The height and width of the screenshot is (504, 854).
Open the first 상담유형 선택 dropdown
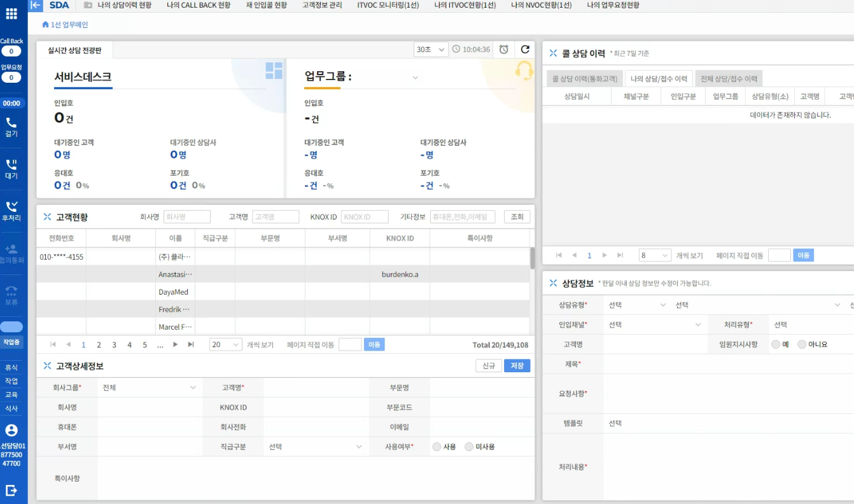636,305
